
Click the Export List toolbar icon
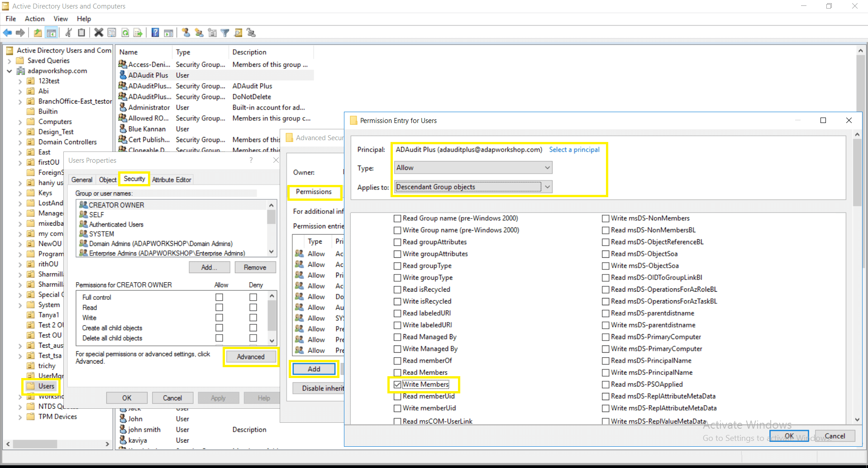tap(138, 33)
